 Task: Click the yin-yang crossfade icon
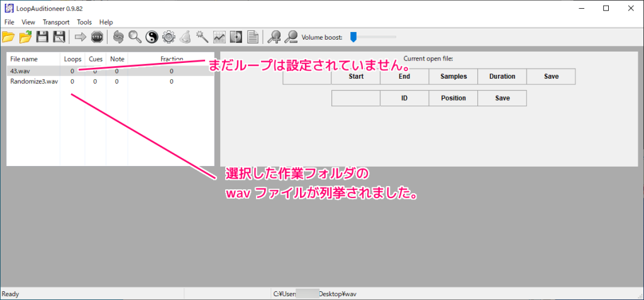[x=152, y=37]
